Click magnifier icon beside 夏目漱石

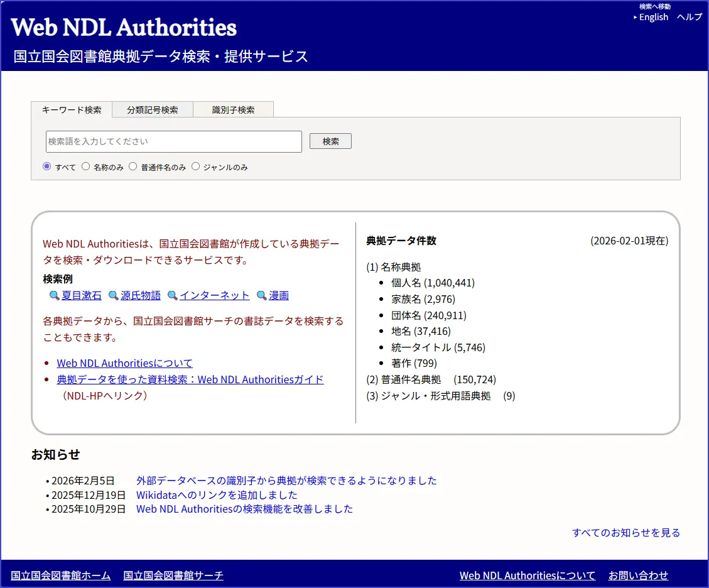point(55,296)
